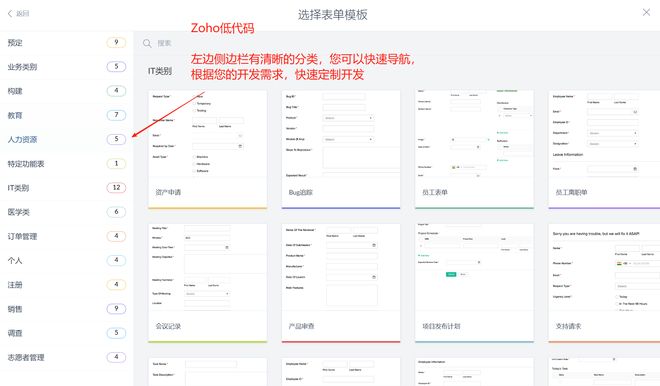This screenshot has width=660, height=386.
Task: Click the count badge 1 beside 特定功能表
Action: [x=117, y=163]
